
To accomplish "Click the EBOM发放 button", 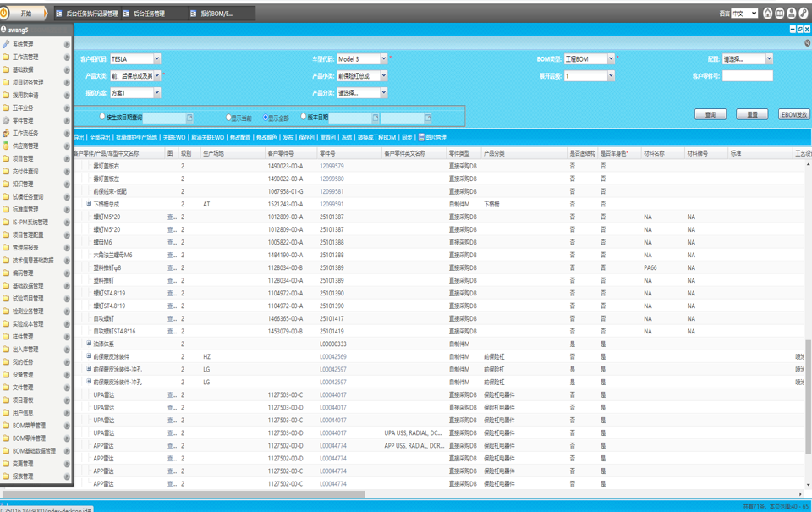I will [x=793, y=114].
